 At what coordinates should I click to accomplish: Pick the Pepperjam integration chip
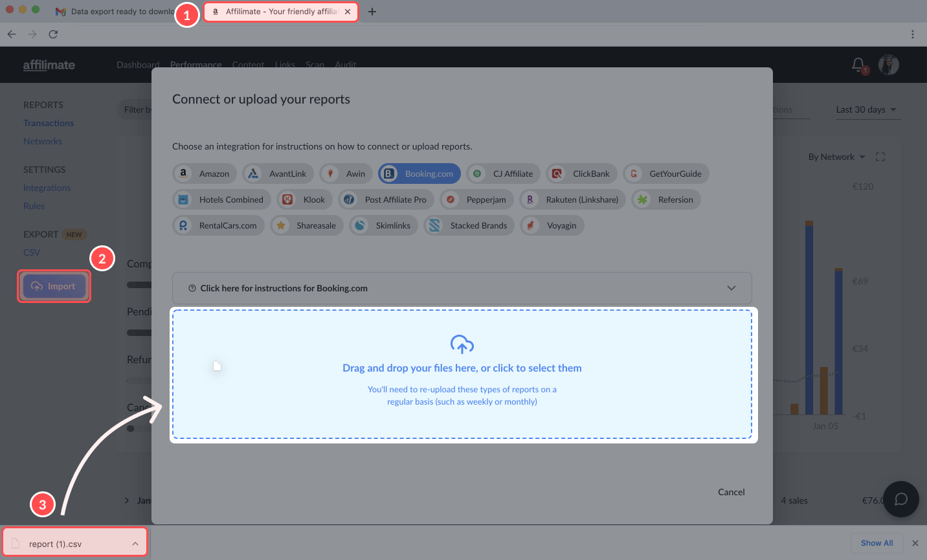(x=477, y=199)
